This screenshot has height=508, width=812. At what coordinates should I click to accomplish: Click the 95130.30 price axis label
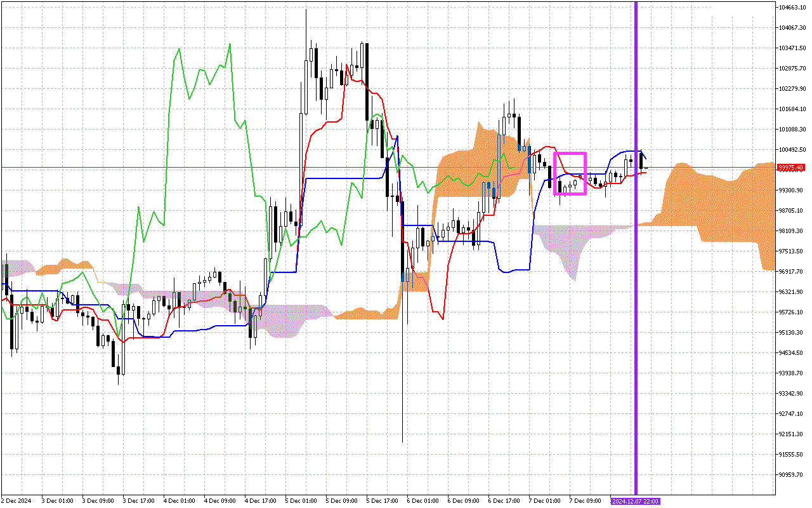[792, 333]
